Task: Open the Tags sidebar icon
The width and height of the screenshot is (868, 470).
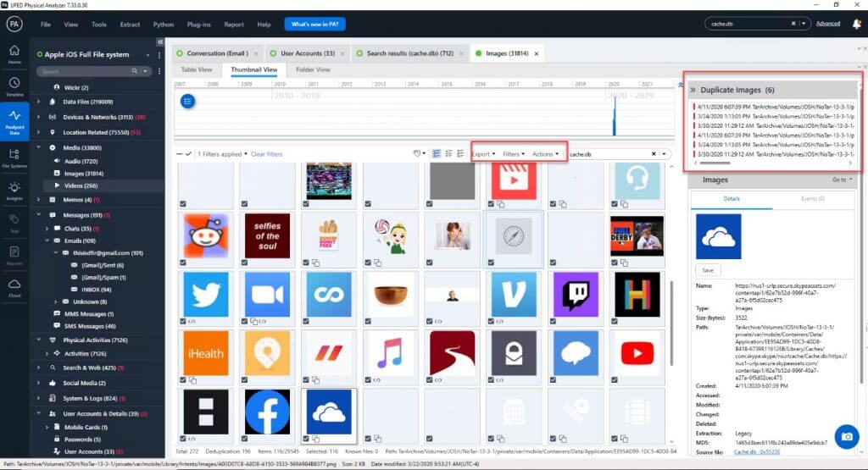Action: coord(14,222)
